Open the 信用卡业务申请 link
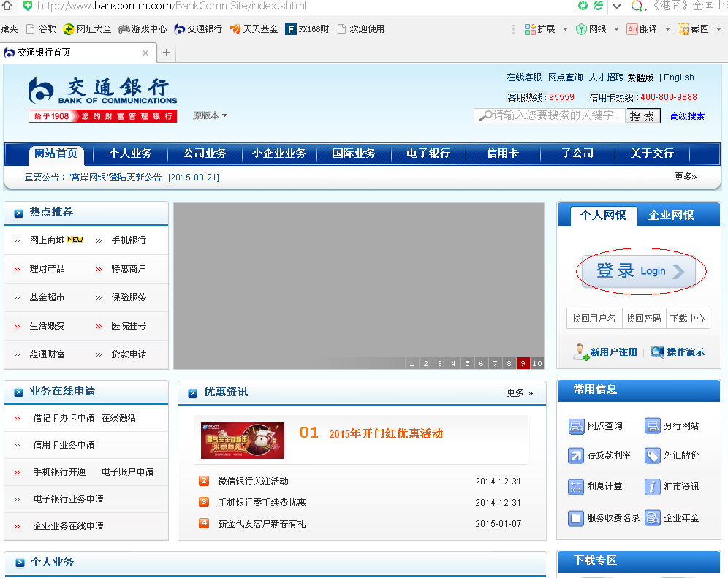 pyautogui.click(x=64, y=445)
